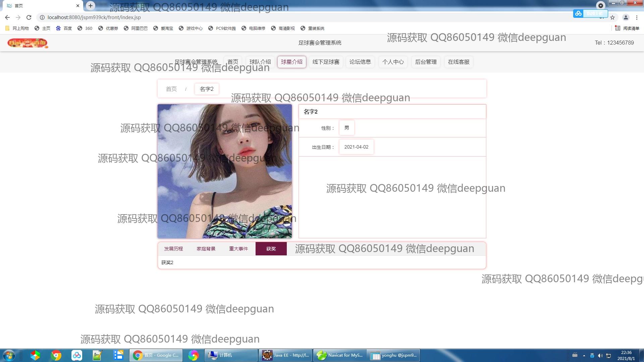Switch to 发展历程 tab
Image resolution: width=644 pixels, height=362 pixels.
173,249
